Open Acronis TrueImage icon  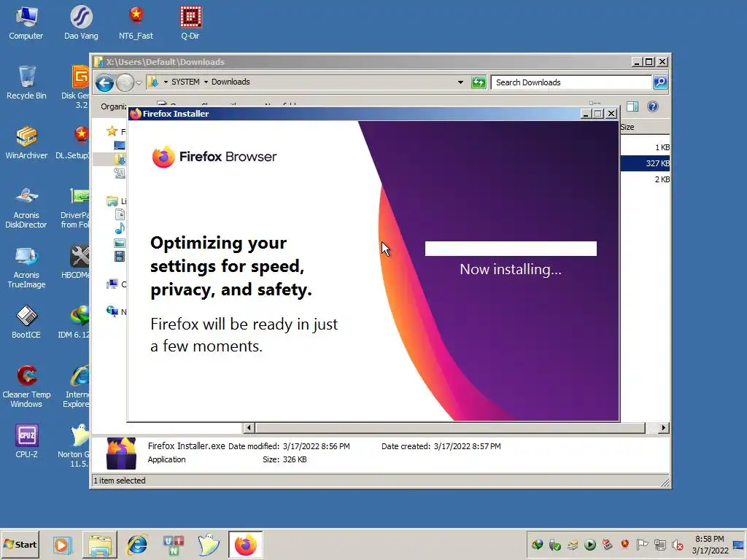pos(26,267)
